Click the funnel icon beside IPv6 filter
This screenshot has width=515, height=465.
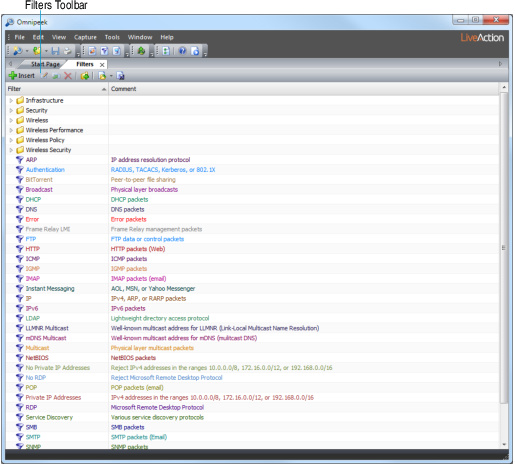(20, 308)
